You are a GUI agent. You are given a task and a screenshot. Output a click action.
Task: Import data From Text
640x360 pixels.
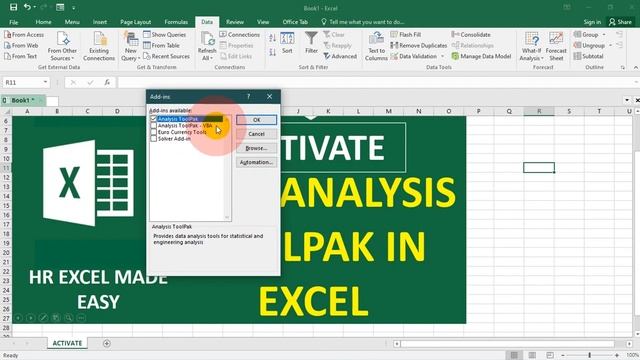21,56
